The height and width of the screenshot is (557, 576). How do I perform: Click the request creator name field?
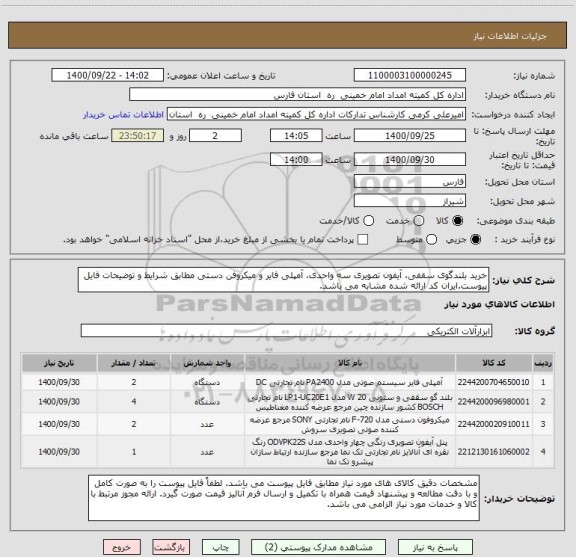click(x=316, y=115)
